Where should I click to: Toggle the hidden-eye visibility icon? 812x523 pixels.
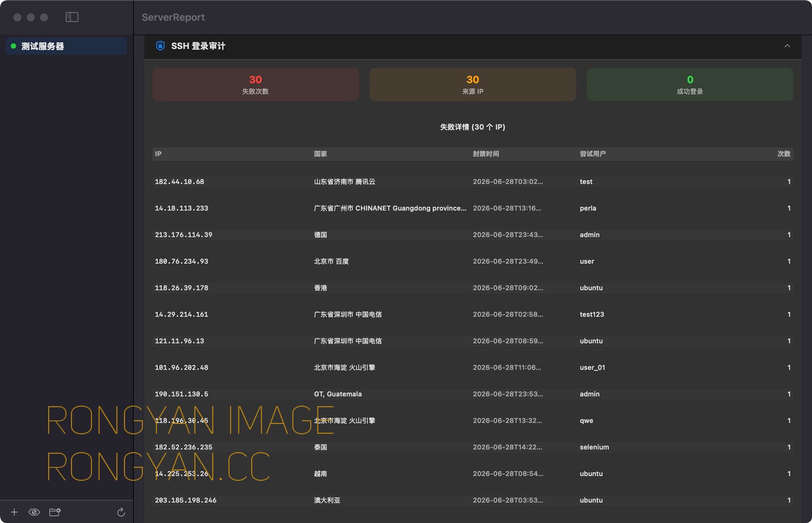[x=34, y=512]
